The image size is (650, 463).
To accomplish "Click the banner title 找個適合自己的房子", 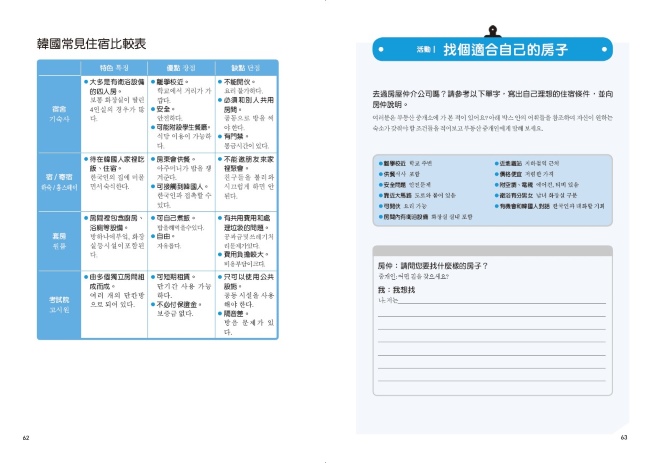I will pos(505,49).
